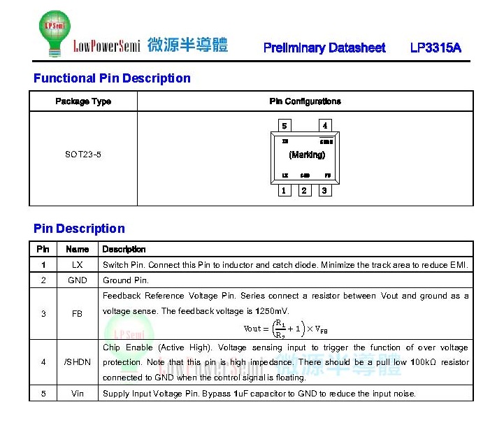Image resolution: width=504 pixels, height=430 pixels.
Task: Click the '(Marking)' label inside the chip
Action: (307, 155)
